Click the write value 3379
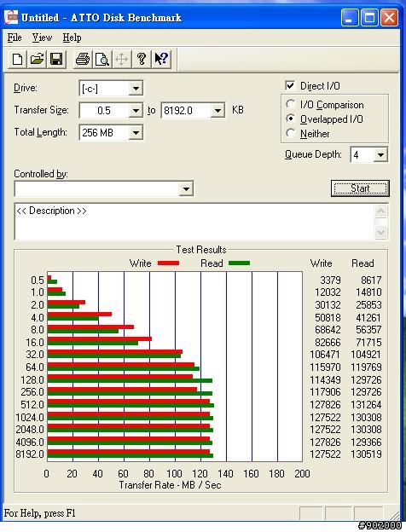Viewport: 406px width, 532px height. 330,280
